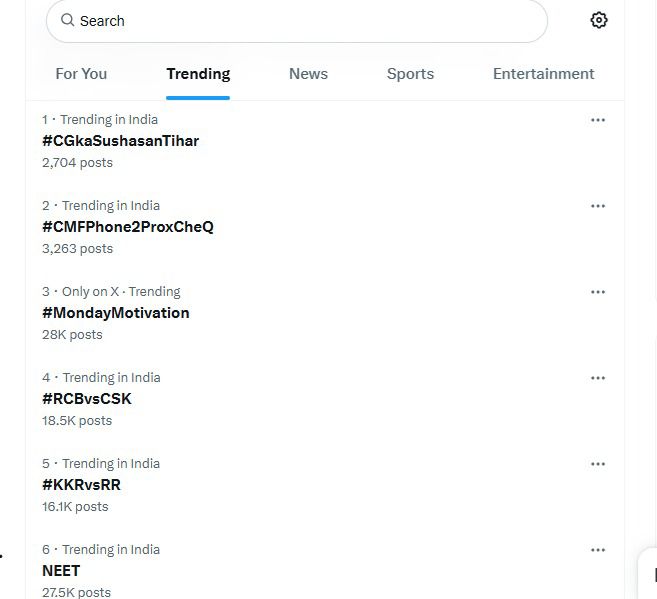
Task: Switch to the News tab
Action: tap(308, 74)
